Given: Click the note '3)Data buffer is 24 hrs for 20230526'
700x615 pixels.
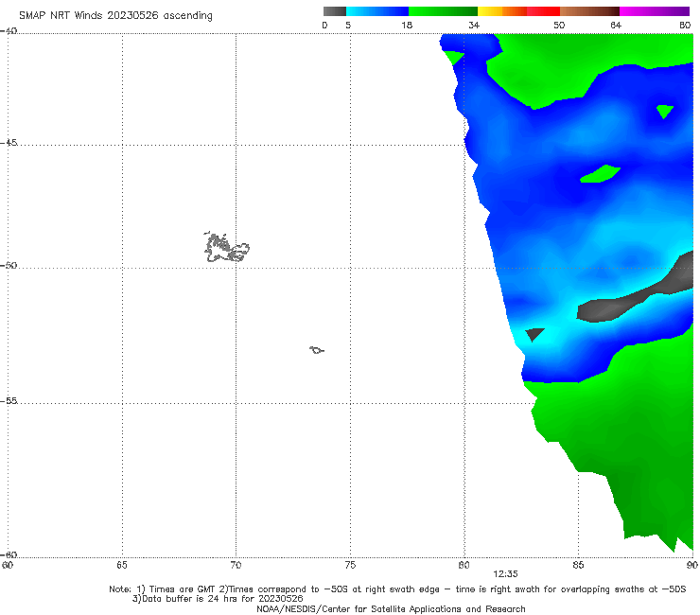Looking at the screenshot, I should click(x=218, y=599).
